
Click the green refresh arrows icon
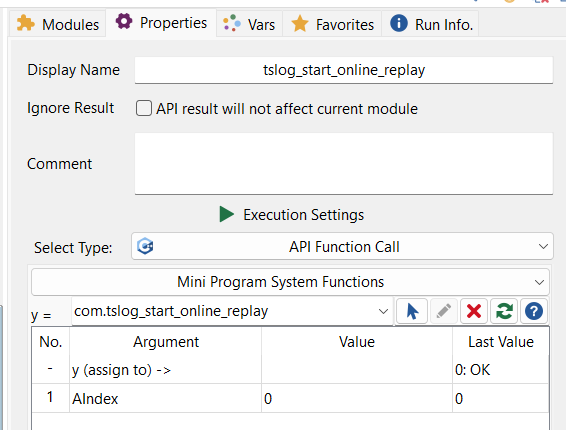(x=504, y=311)
